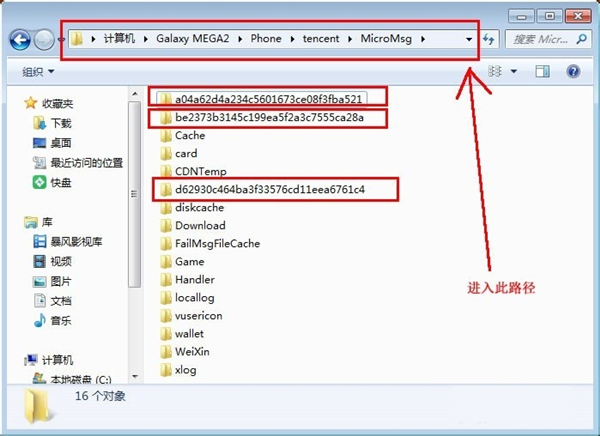The width and height of the screenshot is (600, 436).
Task: Click the Back navigation arrow button
Action: point(20,40)
